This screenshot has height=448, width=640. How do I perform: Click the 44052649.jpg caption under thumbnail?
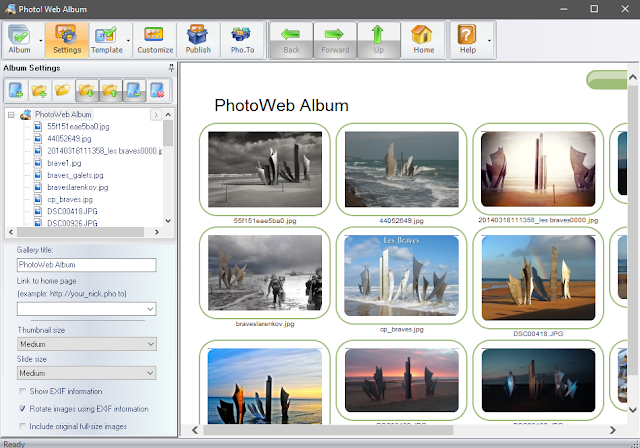click(x=402, y=221)
